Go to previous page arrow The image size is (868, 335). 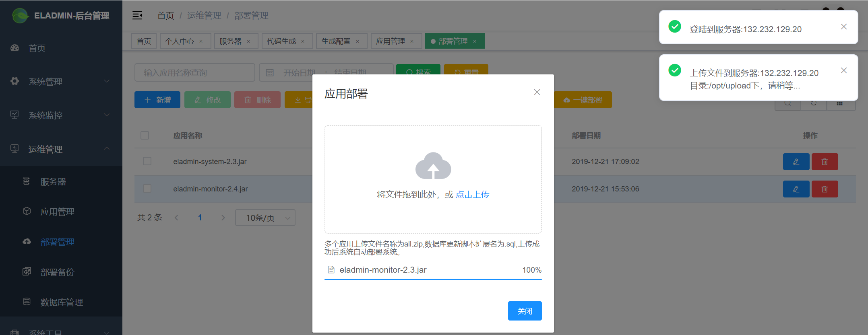point(176,218)
